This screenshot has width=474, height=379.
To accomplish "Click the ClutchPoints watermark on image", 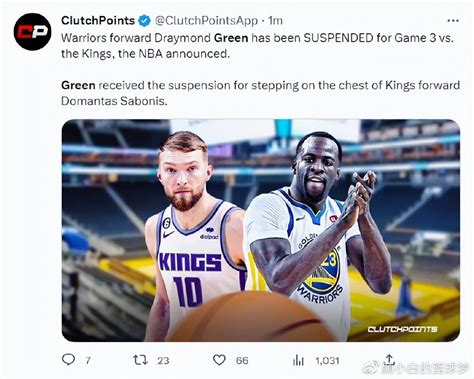I will click(402, 329).
